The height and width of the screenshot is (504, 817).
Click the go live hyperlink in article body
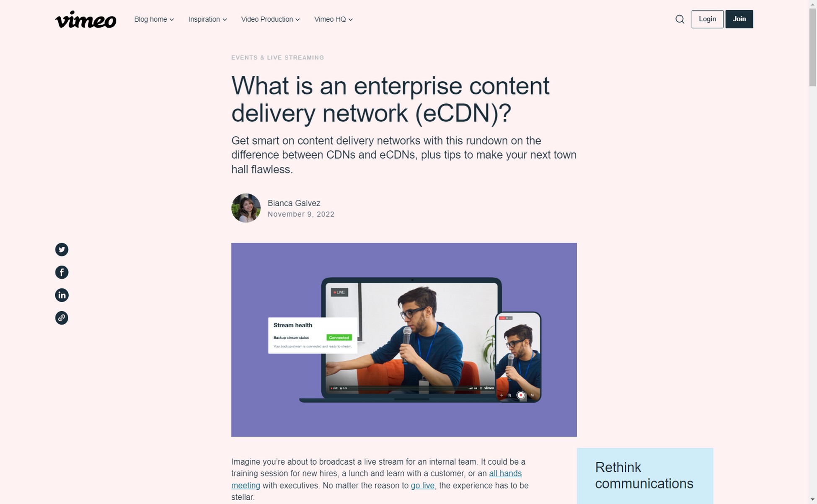pyautogui.click(x=422, y=485)
